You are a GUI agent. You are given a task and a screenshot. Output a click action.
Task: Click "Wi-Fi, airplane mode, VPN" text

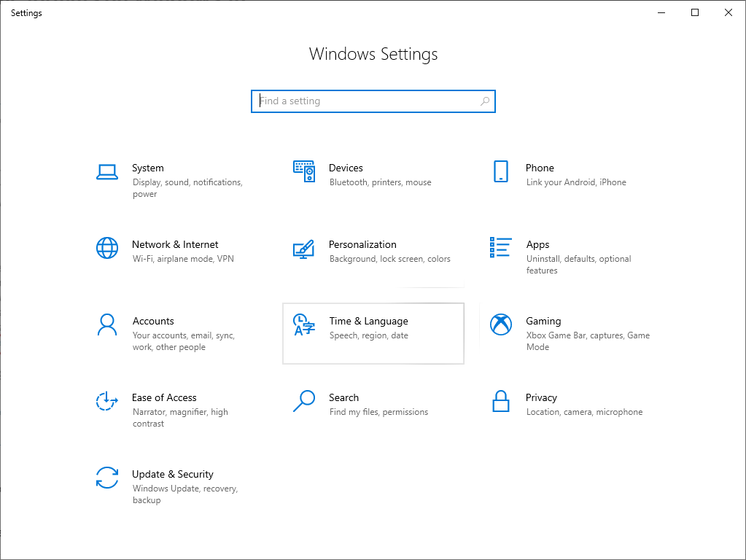click(183, 259)
